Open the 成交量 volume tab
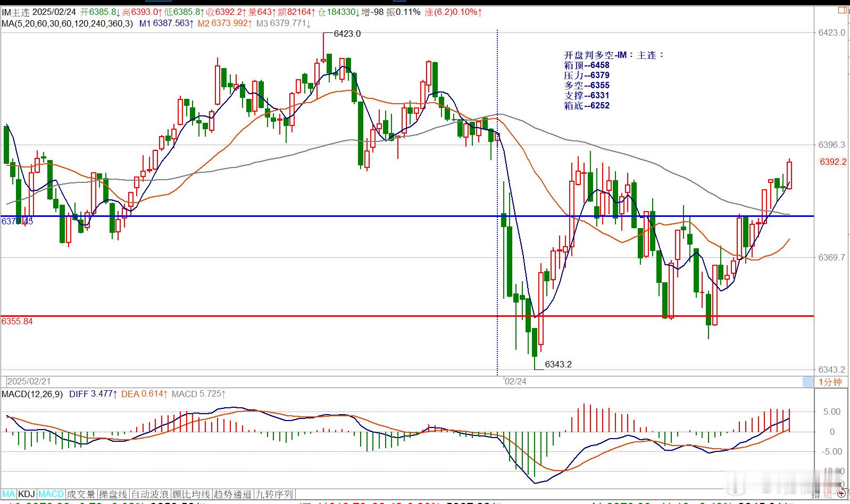This screenshot has width=850, height=504. coord(81,494)
